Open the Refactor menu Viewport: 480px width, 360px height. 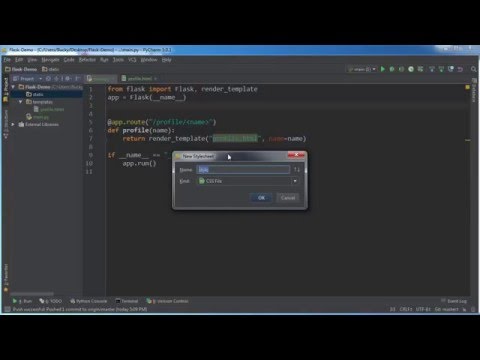(x=87, y=60)
